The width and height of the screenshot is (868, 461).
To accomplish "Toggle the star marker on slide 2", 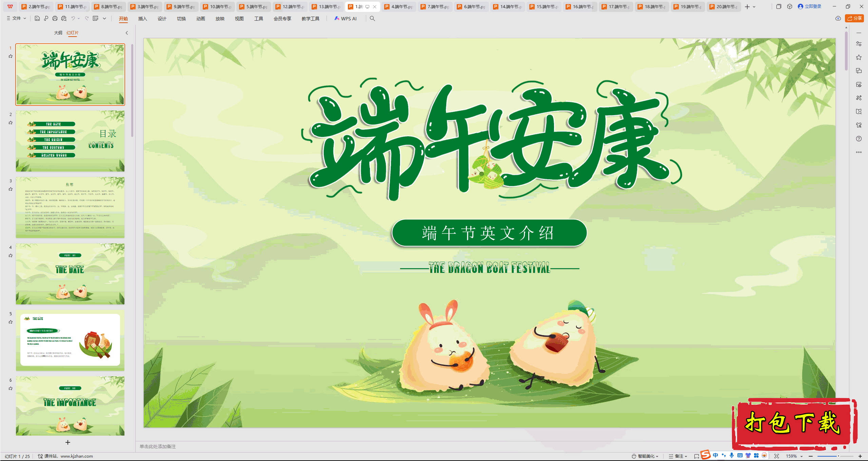I will pos(11,123).
